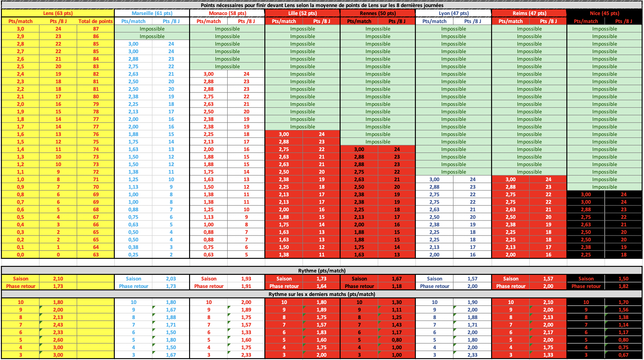644x360 pixels.
Task: Click Rennes Phase retour value '1,18'
Action: [397, 286]
